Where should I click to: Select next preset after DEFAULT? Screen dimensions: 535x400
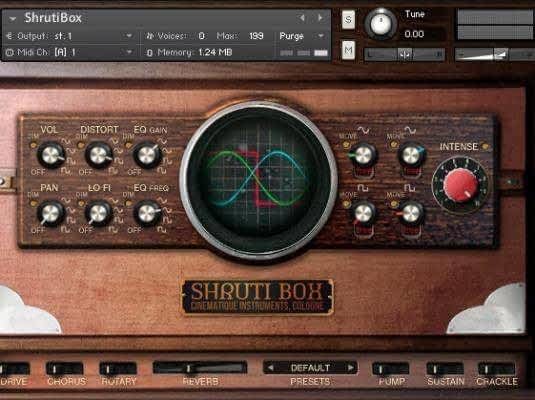(350, 368)
